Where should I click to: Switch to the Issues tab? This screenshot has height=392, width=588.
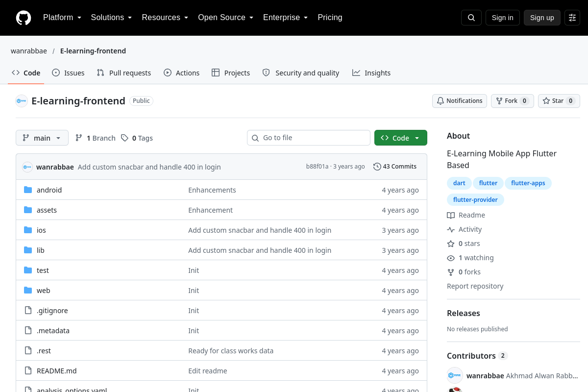coord(68,73)
